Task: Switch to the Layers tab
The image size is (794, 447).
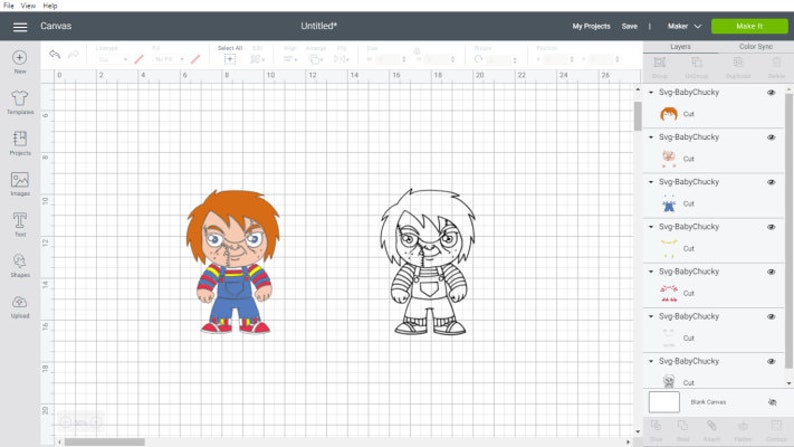Action: (680, 47)
